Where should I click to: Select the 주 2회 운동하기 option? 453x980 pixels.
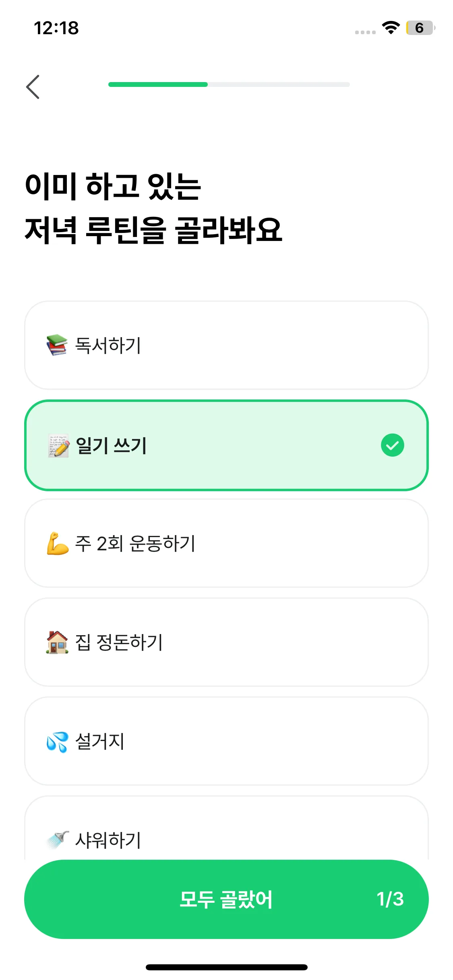tap(226, 544)
